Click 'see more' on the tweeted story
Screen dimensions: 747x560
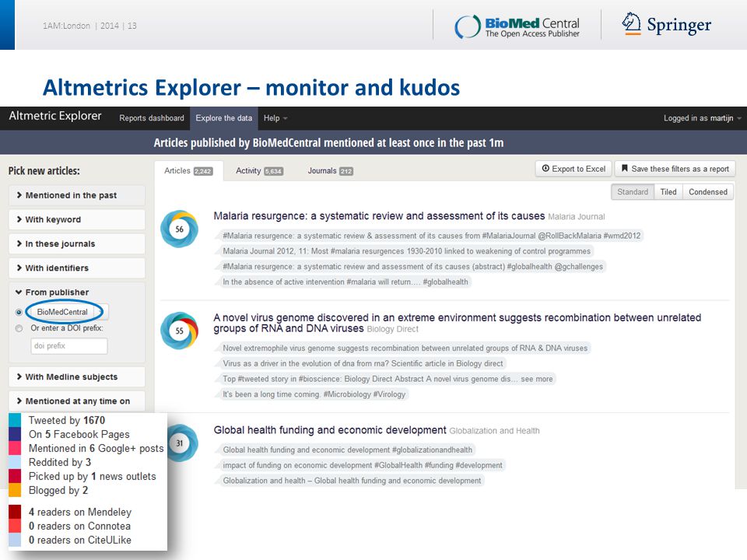(536, 379)
